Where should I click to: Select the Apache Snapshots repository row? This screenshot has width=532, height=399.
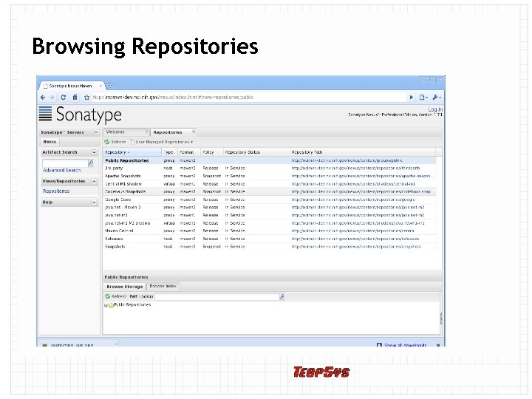(270, 176)
